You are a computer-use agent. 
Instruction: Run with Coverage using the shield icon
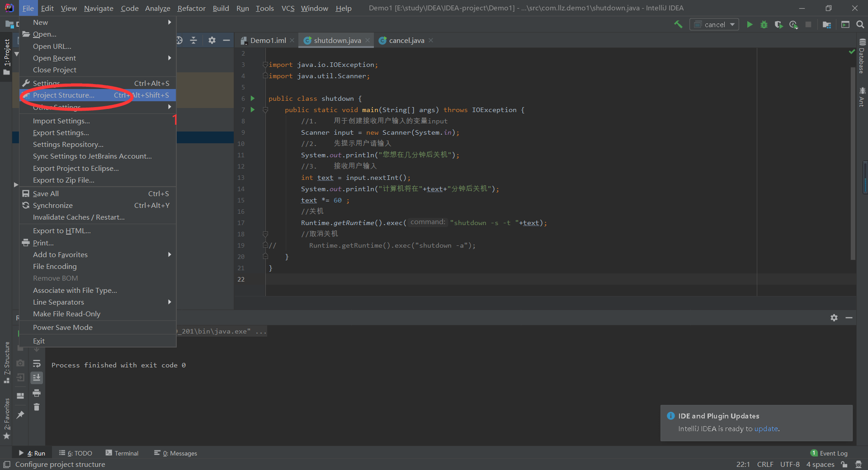point(778,24)
